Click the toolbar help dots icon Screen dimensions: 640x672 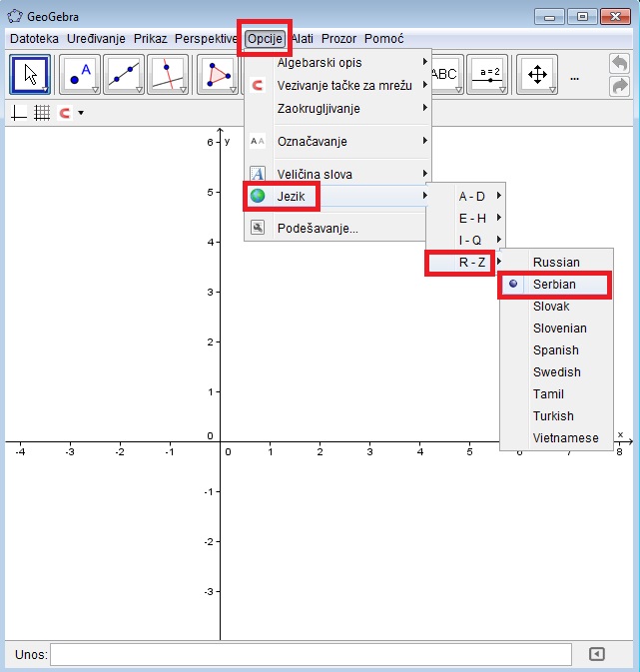[x=575, y=79]
